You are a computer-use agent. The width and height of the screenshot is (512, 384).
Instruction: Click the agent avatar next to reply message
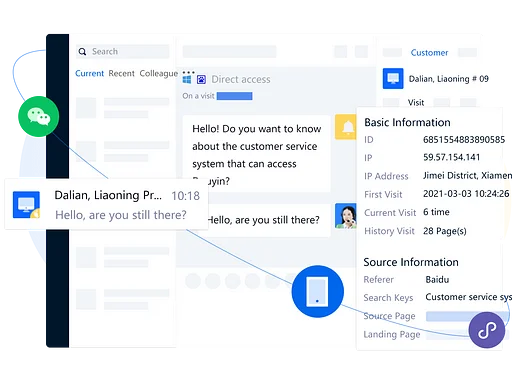tap(346, 216)
